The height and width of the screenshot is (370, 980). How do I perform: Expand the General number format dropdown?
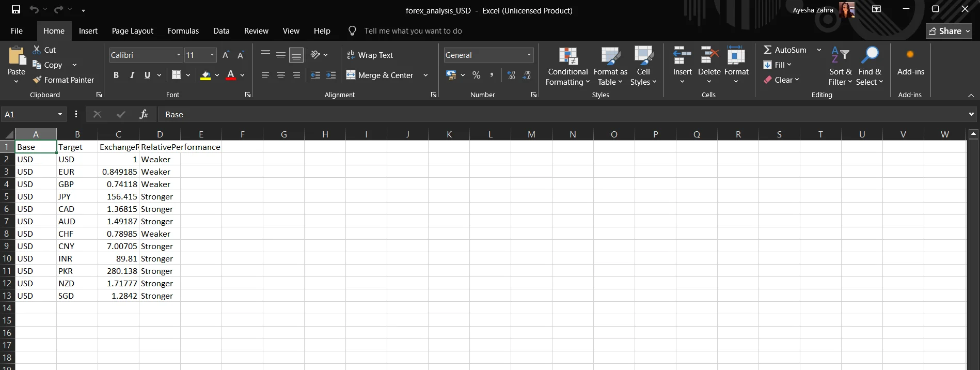529,55
